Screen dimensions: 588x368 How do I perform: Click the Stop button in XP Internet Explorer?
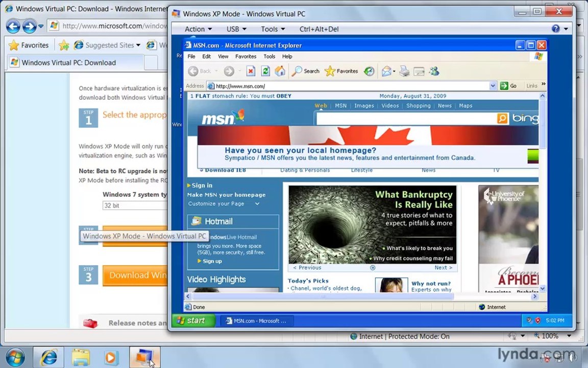point(251,71)
